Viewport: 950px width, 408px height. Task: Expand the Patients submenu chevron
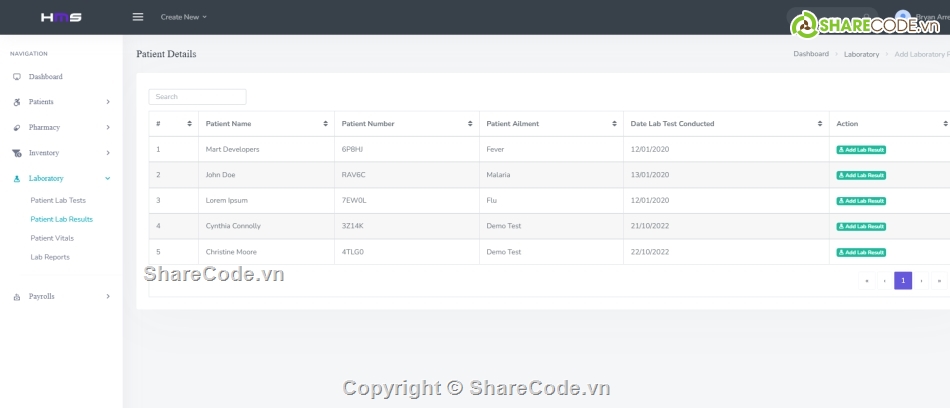pos(108,102)
